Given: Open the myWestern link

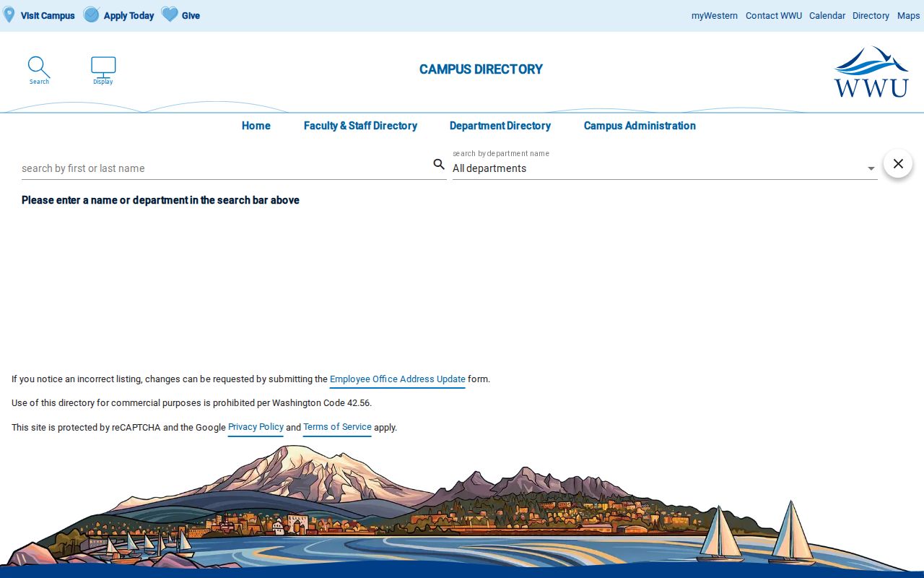Looking at the screenshot, I should point(715,15).
